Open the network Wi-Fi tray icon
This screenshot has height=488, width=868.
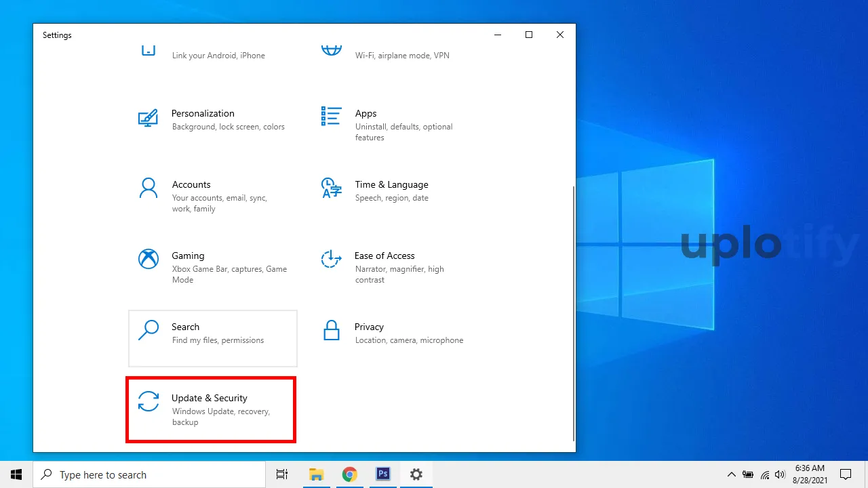[x=764, y=474]
